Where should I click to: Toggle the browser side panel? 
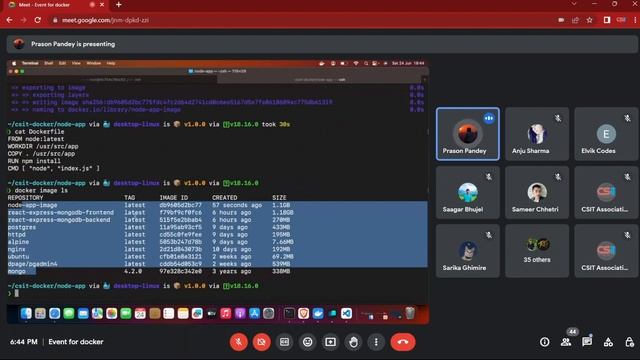coord(607,20)
